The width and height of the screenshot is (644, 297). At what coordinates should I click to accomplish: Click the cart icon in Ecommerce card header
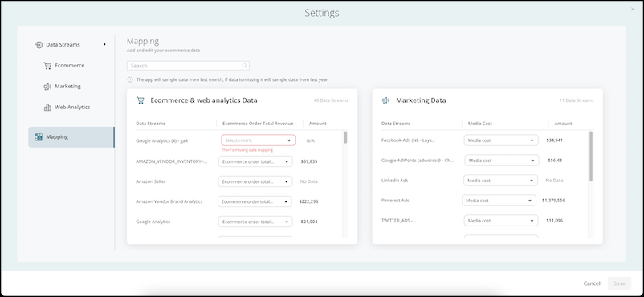click(141, 100)
